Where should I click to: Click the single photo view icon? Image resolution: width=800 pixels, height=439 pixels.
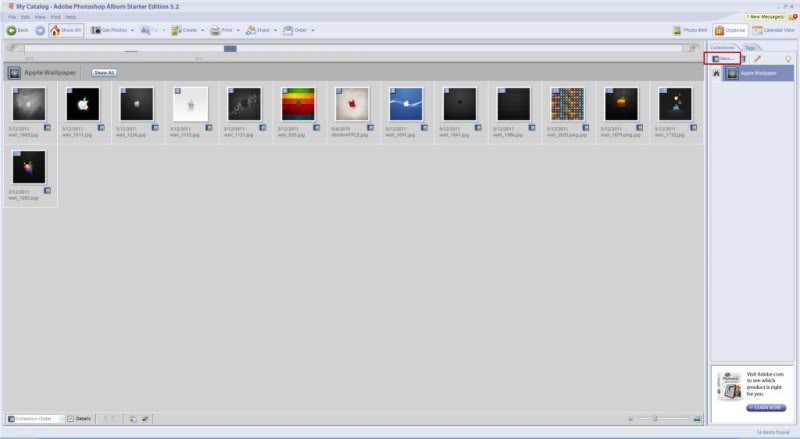point(697,419)
